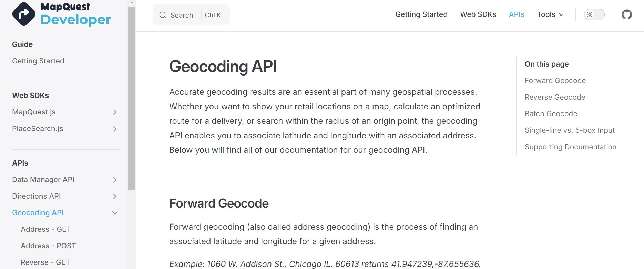Screen dimensions: 644x269
Task: Go to Web SDKs in top navigation
Action: point(478,14)
